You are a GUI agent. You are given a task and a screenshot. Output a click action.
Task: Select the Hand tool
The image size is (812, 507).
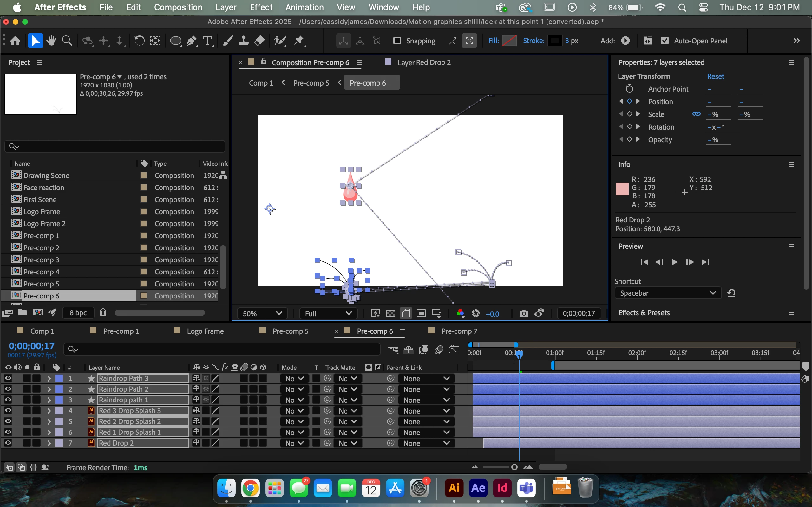pyautogui.click(x=51, y=41)
